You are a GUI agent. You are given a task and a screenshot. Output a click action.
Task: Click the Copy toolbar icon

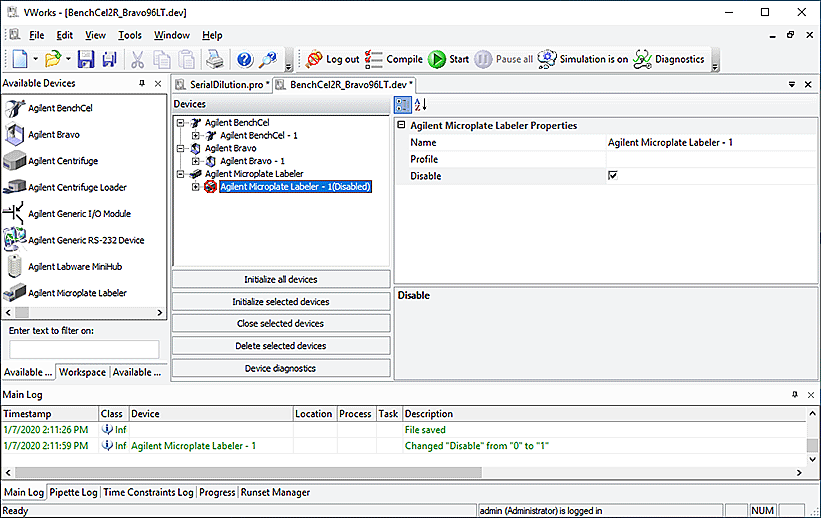[162, 59]
